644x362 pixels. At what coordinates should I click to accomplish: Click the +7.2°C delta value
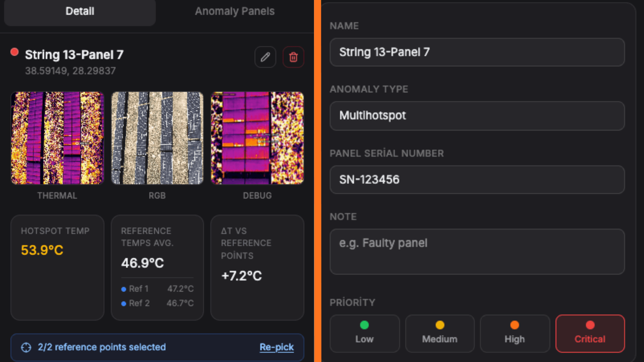pos(241,276)
